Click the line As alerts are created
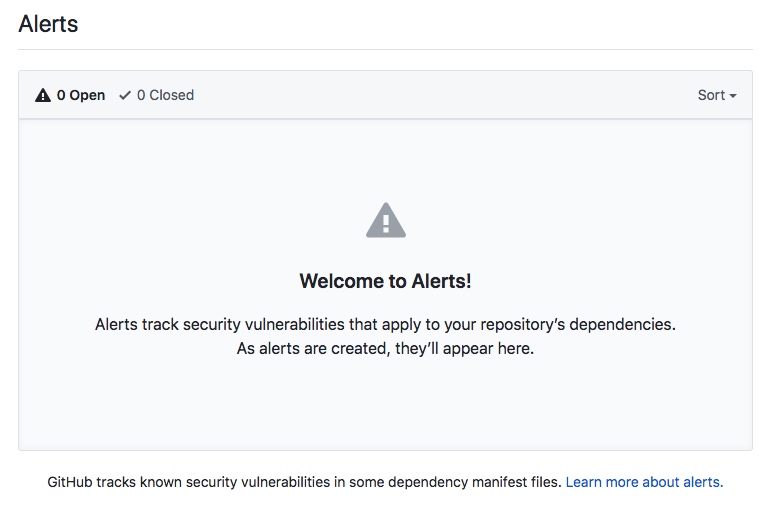Viewport: 768px width, 509px height. (x=385, y=348)
